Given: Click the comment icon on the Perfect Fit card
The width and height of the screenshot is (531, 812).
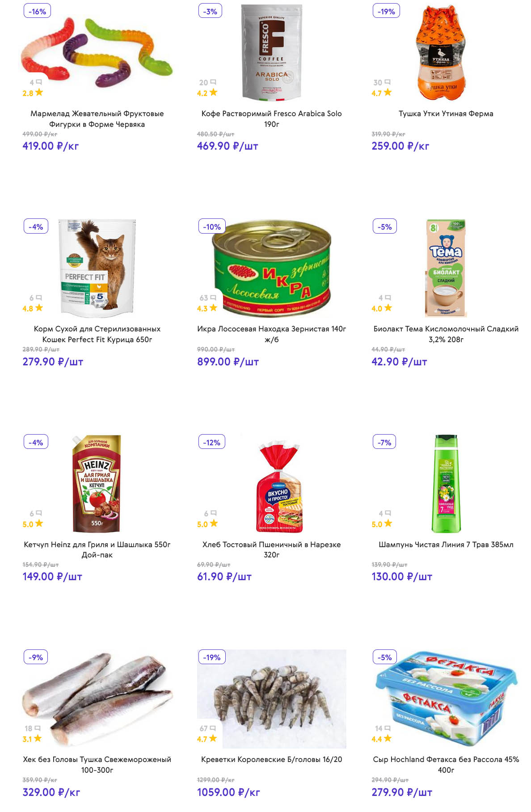Looking at the screenshot, I should pyautogui.click(x=39, y=298).
